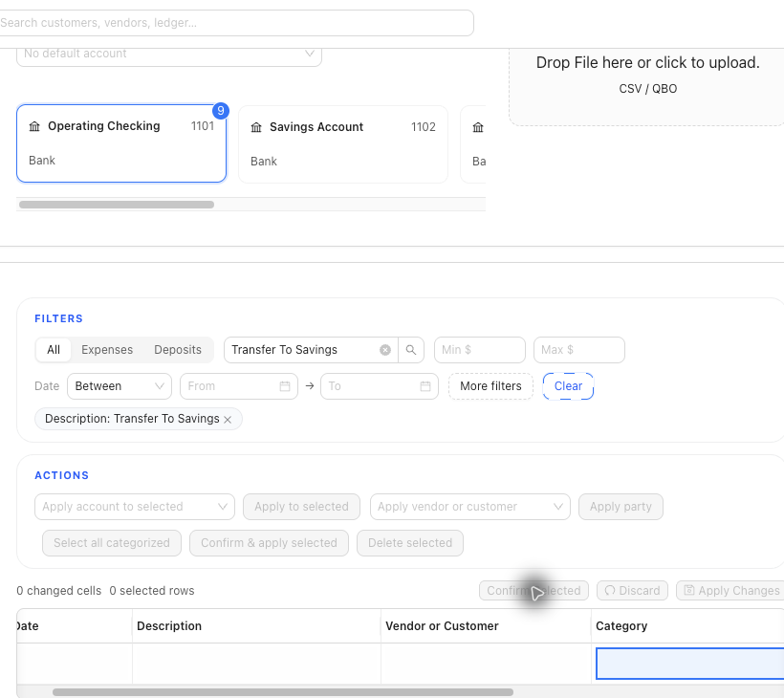Screen dimensions: 784x698
Task: Open the Between date mode dropdown
Action: tap(120, 386)
